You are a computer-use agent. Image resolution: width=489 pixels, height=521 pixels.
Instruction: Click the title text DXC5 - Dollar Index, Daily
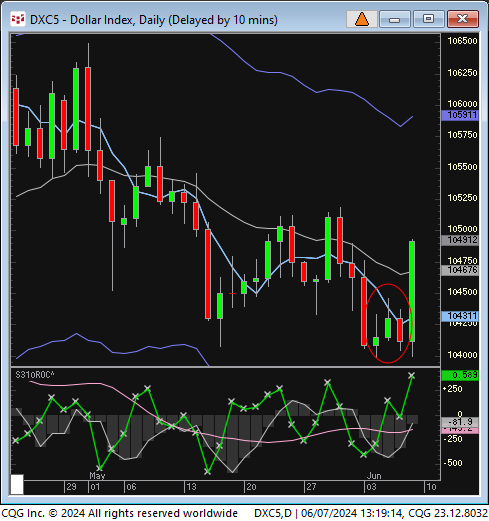click(x=97, y=20)
